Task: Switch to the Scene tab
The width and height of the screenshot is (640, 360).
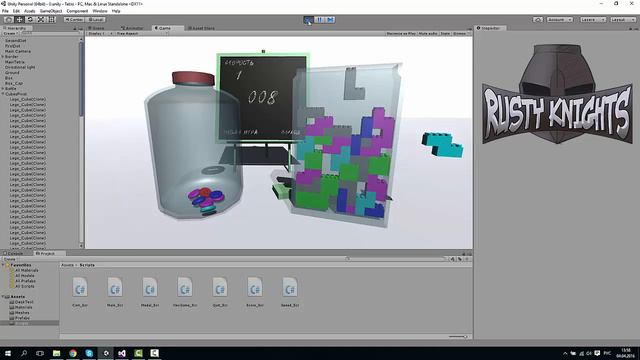Action: pyautogui.click(x=97, y=28)
